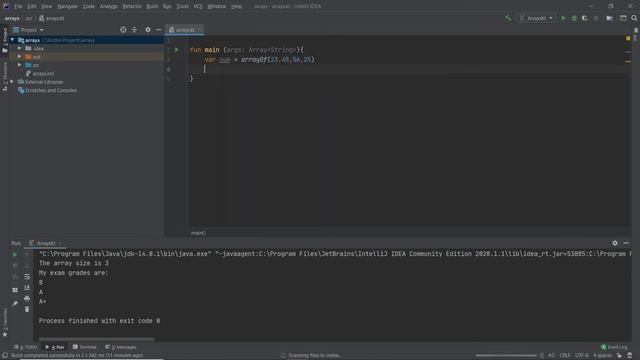Click the Project vertical side tab

point(5,40)
